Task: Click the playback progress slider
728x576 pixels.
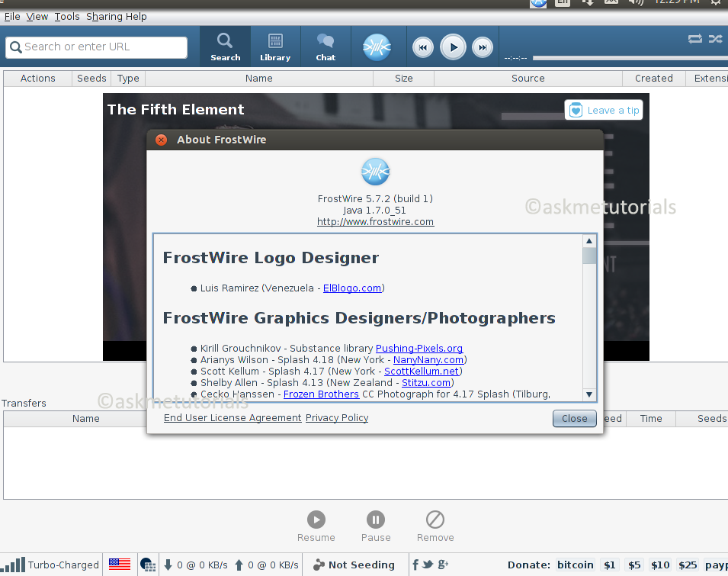Action: 630,58
